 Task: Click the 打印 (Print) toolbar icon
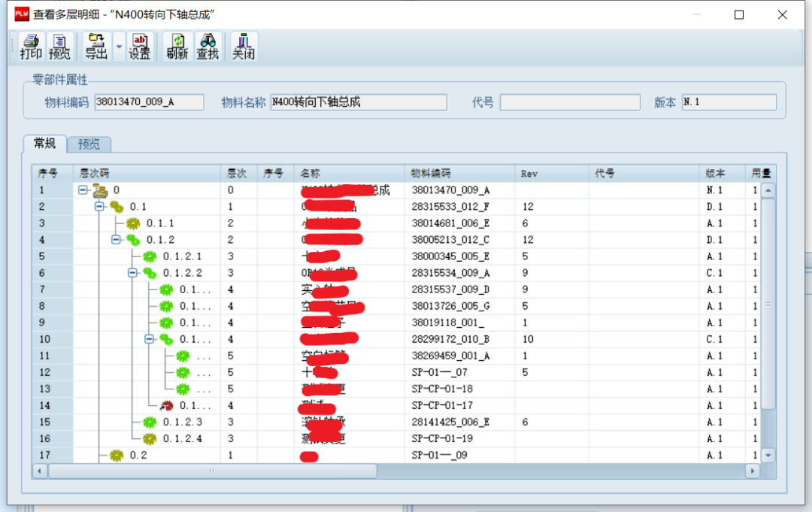point(31,47)
